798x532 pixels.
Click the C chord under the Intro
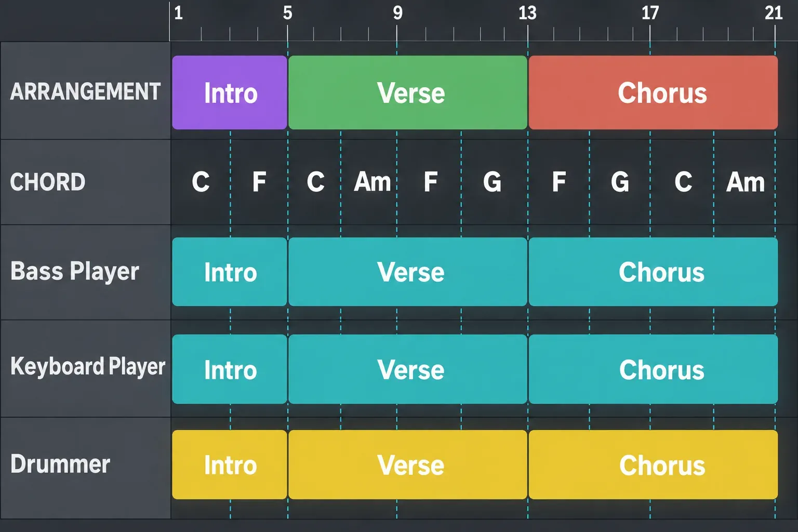click(201, 182)
